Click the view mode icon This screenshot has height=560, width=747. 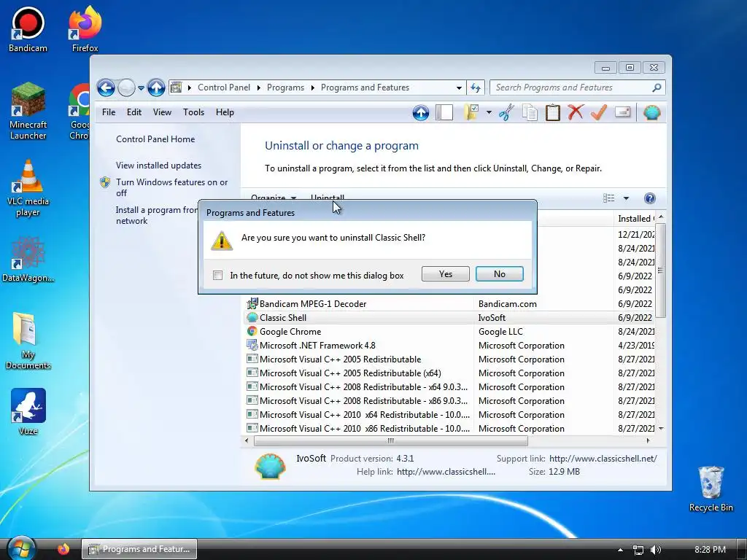click(609, 198)
